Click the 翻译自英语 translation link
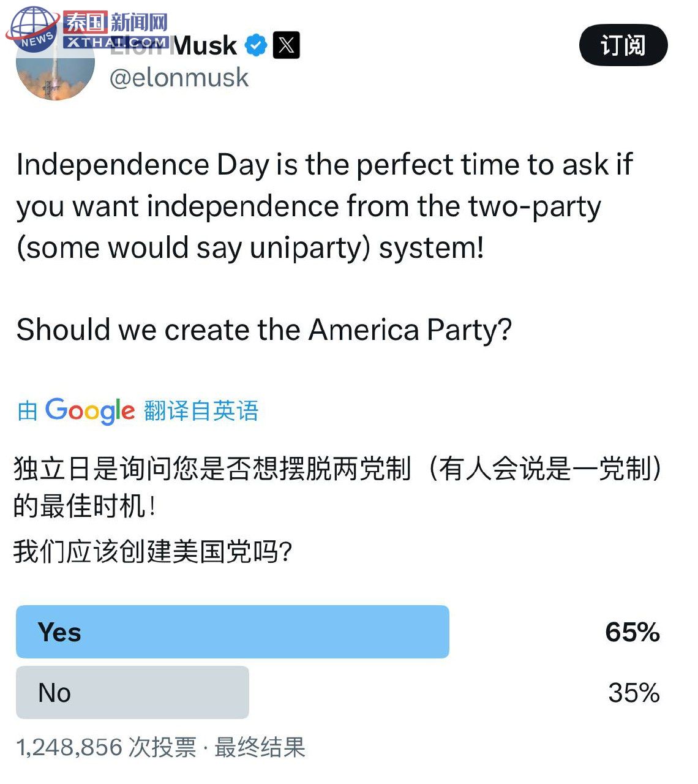This screenshot has height=784, width=698. (201, 411)
